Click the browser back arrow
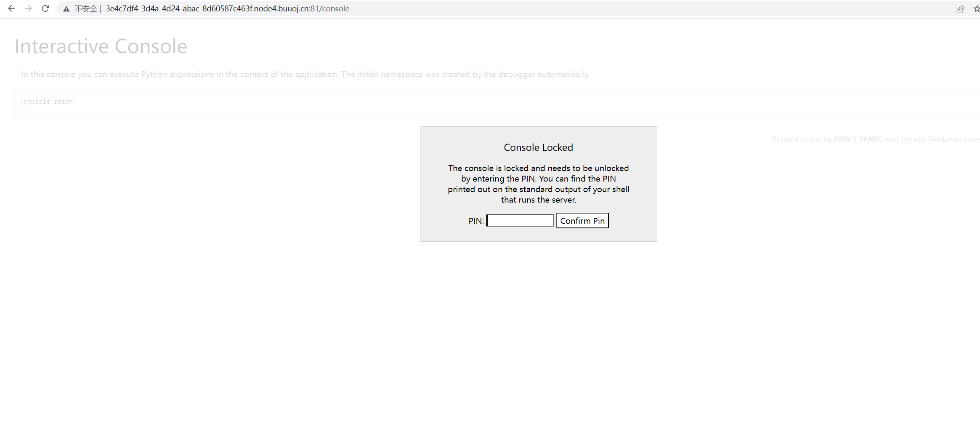This screenshot has width=980, height=428. pyautogui.click(x=11, y=8)
